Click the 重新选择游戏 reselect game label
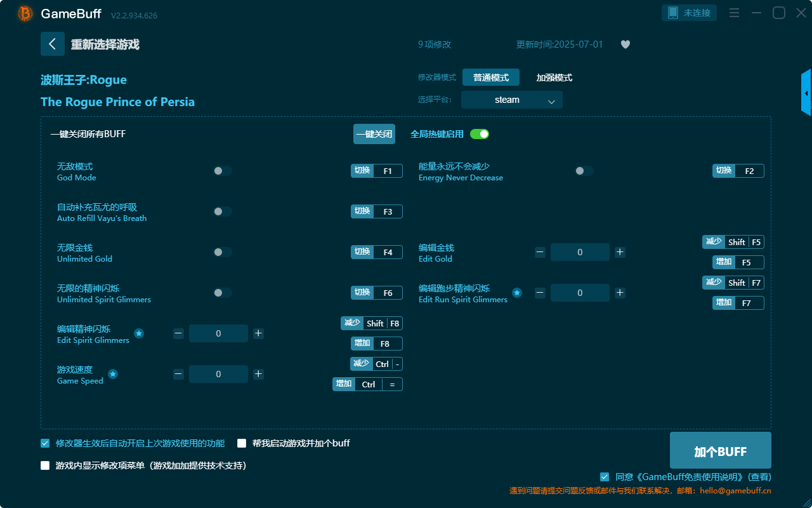Screen dimensions: 812x508 (x=105, y=44)
